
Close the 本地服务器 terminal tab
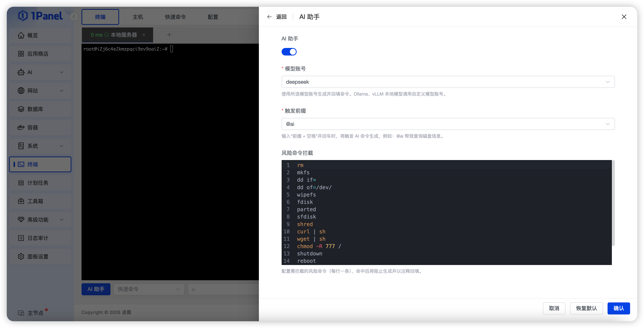click(144, 35)
